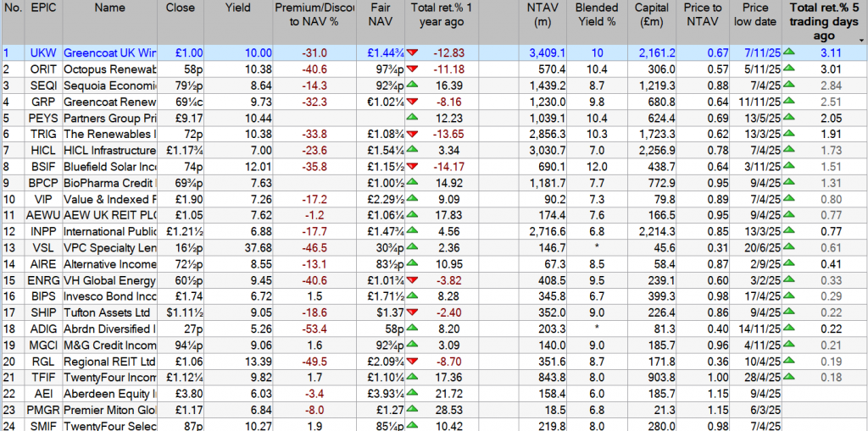Image resolution: width=868 pixels, height=431 pixels.
Task: Click red down arrow beside RGL -8.70
Action: tap(413, 361)
